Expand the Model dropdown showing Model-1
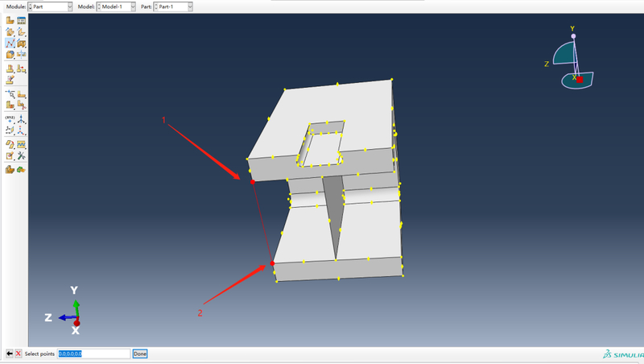 (116, 6)
